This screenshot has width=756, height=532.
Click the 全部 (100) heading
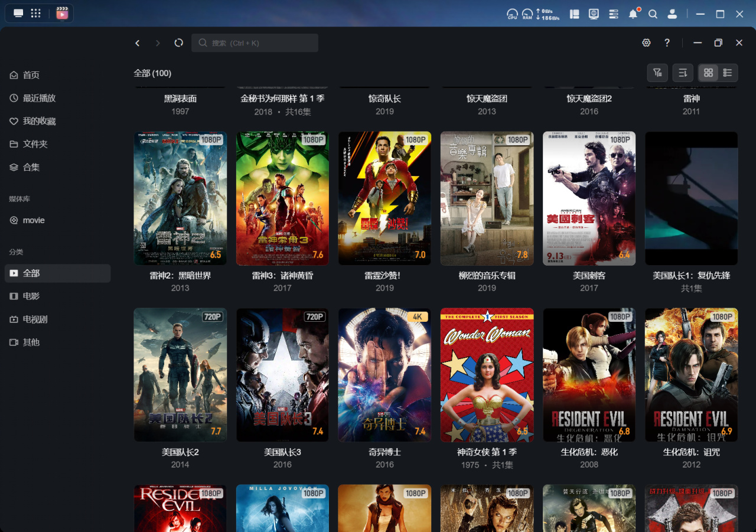[152, 73]
